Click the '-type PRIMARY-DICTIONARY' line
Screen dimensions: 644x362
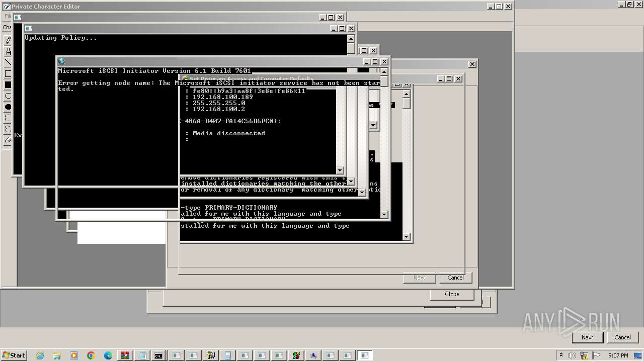coord(229,208)
